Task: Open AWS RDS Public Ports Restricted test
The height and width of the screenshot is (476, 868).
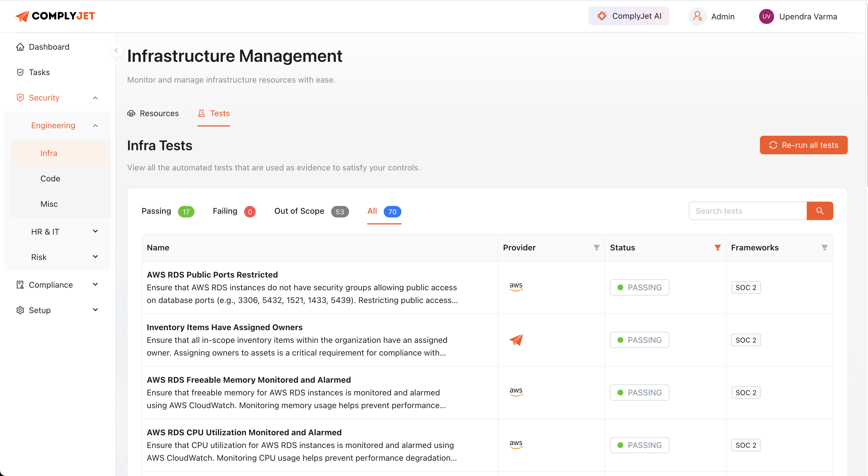Action: click(212, 275)
